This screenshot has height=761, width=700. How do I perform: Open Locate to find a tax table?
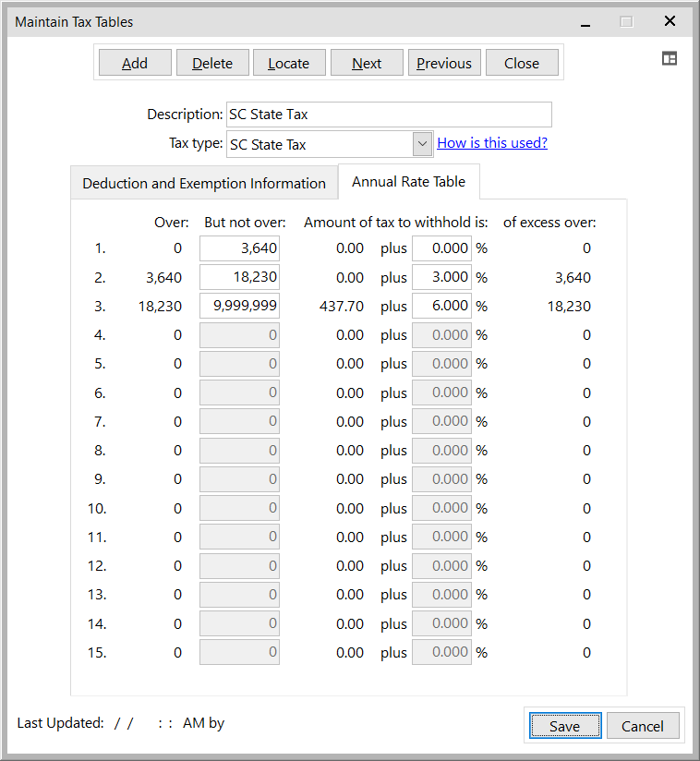(289, 63)
